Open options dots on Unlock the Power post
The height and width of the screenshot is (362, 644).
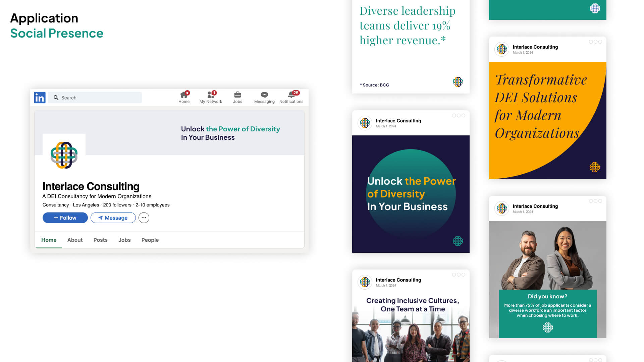pos(459,116)
